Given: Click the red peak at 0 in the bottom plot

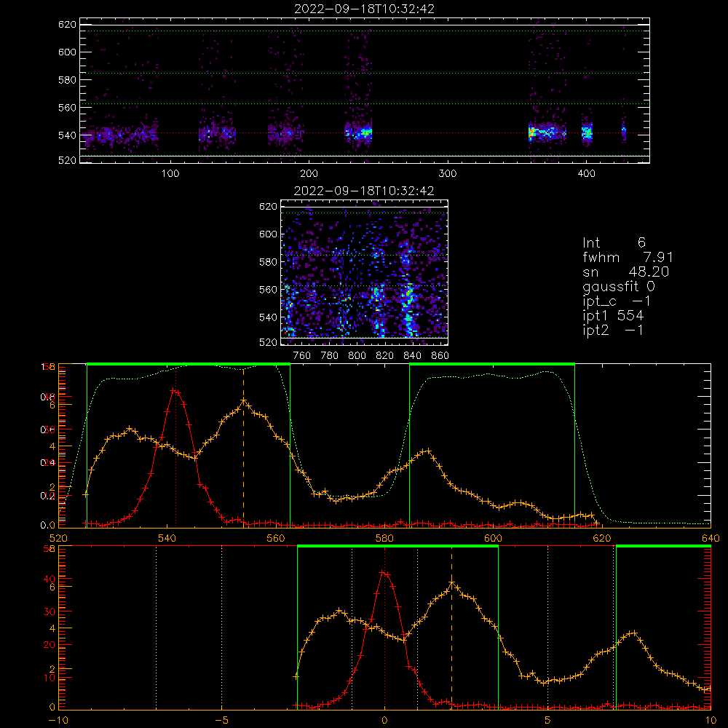Looking at the screenshot, I should (384, 574).
